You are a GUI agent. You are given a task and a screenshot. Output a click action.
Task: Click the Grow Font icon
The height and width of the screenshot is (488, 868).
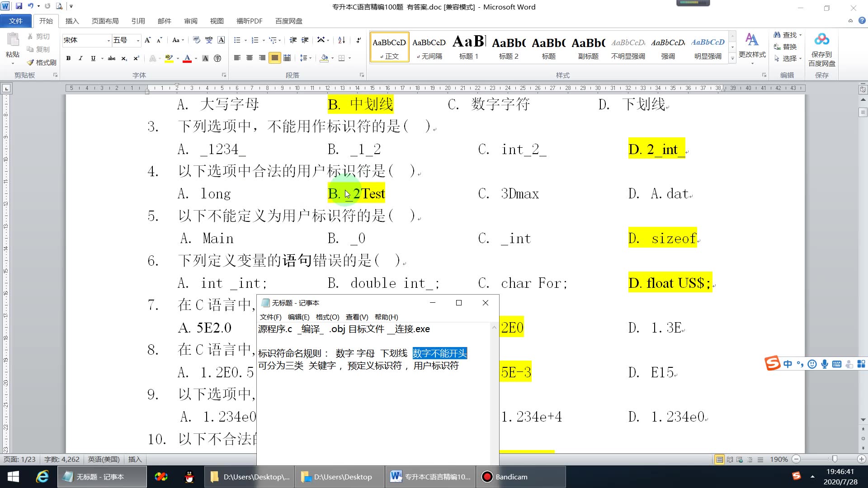(147, 40)
